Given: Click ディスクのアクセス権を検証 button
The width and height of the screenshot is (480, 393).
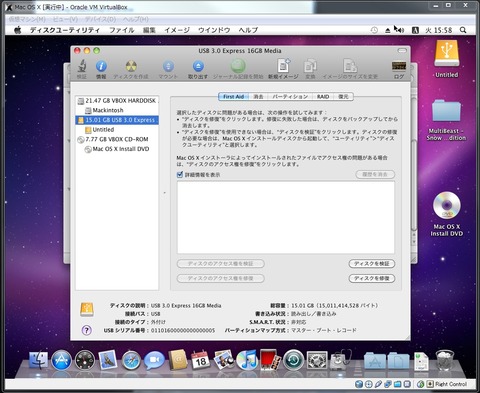Looking at the screenshot, I should pos(220,264).
